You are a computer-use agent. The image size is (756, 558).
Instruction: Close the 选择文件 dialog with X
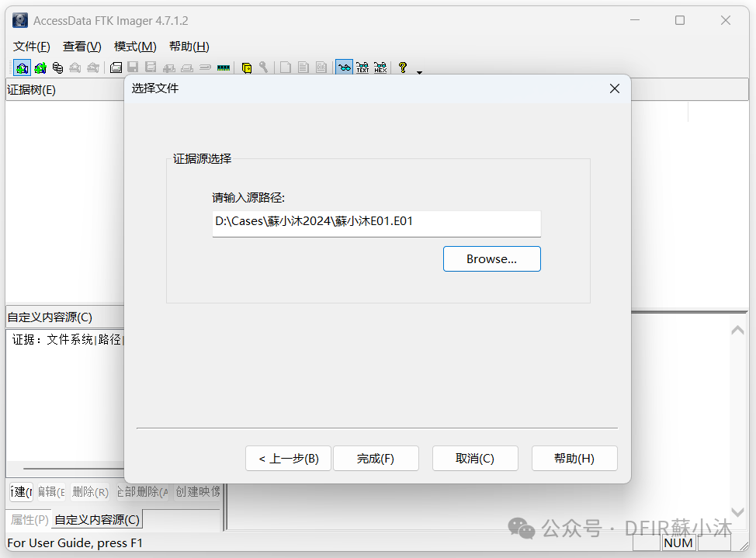click(614, 88)
